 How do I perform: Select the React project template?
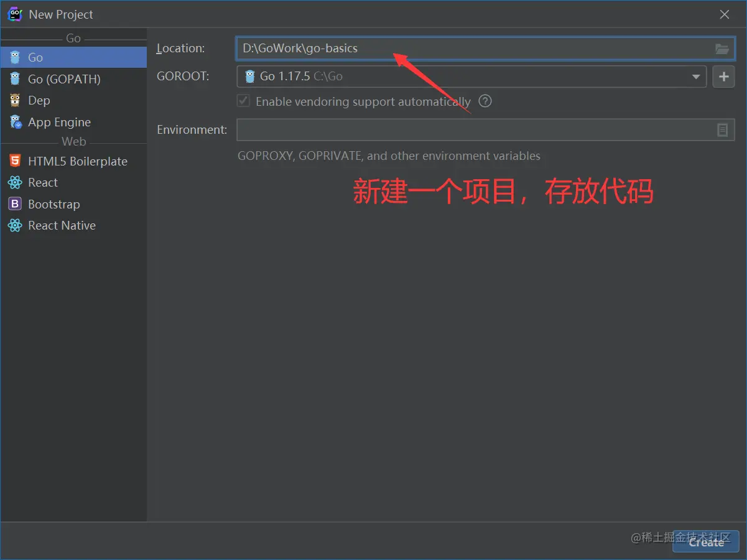73,182
